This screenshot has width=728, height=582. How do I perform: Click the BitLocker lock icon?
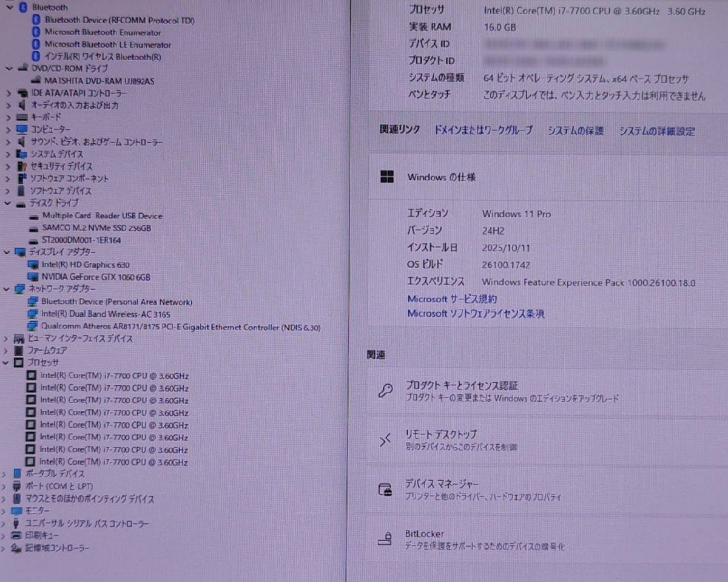385,539
